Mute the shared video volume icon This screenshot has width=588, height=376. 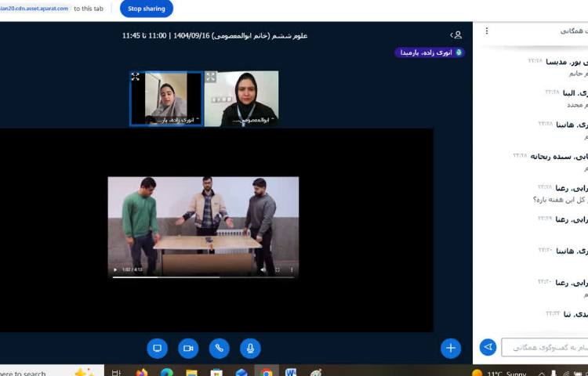[263, 269]
